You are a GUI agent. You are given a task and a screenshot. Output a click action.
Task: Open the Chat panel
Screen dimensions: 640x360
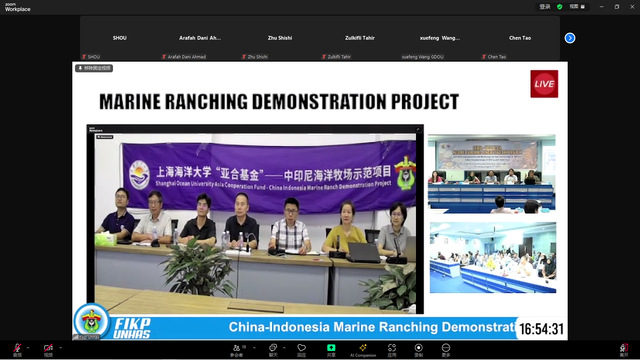click(x=273, y=350)
